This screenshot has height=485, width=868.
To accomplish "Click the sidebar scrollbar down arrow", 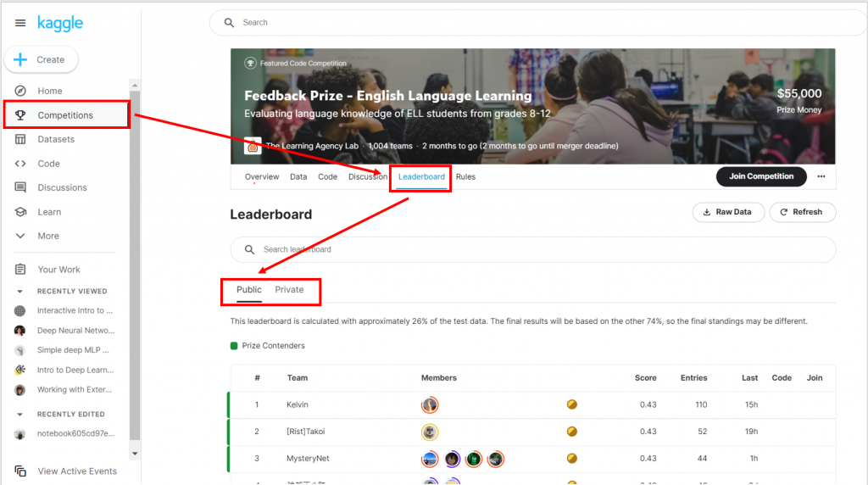I will click(135, 454).
